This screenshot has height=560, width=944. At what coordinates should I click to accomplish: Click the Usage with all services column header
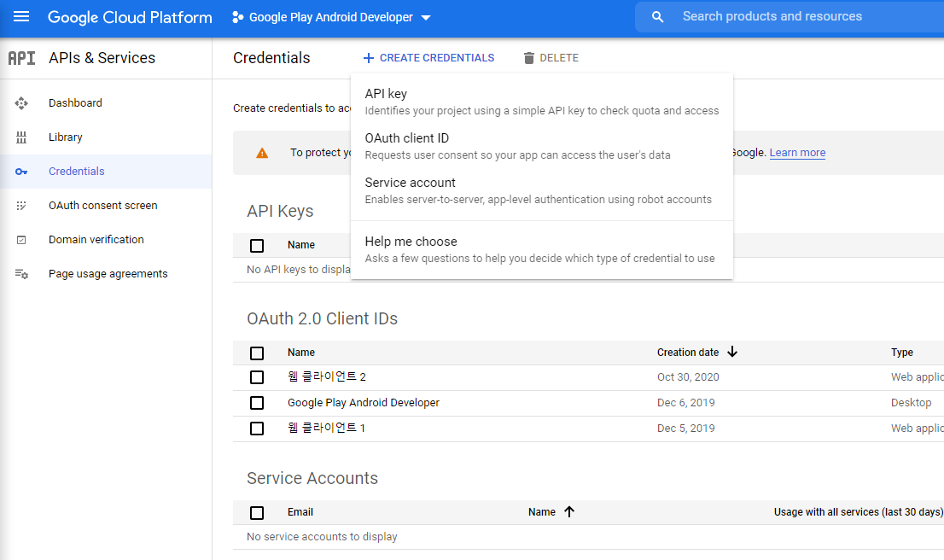tap(859, 512)
